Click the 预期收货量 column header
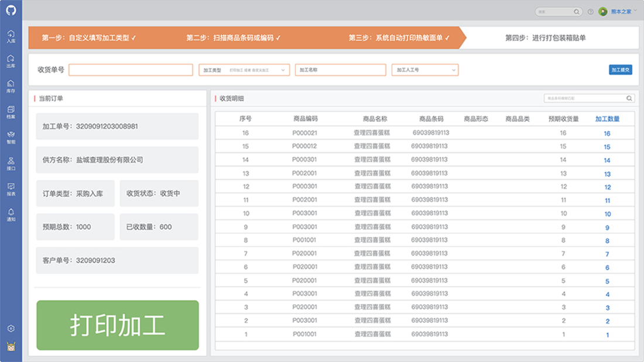Viewport: 644px width, 362px height. pyautogui.click(x=563, y=119)
